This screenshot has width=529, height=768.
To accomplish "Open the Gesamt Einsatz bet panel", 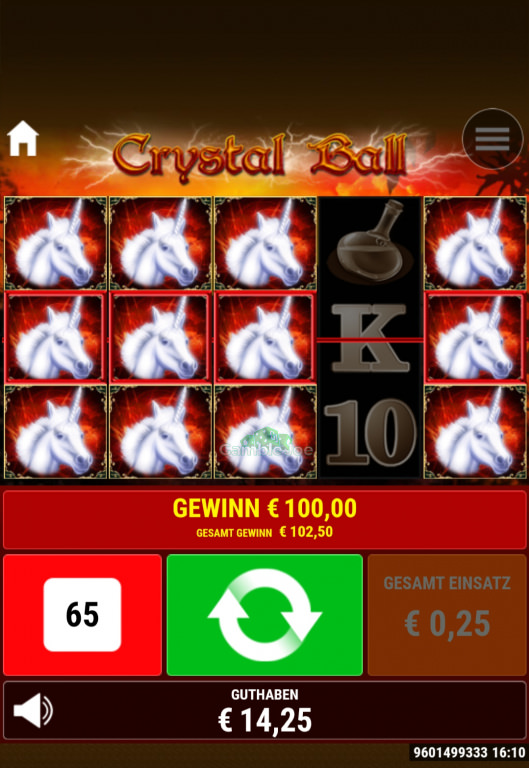I will point(447,615).
